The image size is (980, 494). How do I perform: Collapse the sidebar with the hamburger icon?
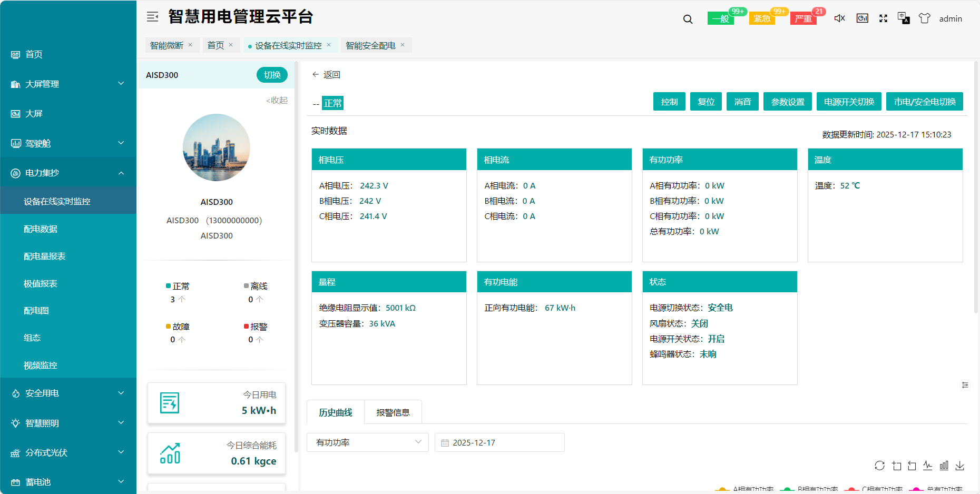pyautogui.click(x=152, y=16)
